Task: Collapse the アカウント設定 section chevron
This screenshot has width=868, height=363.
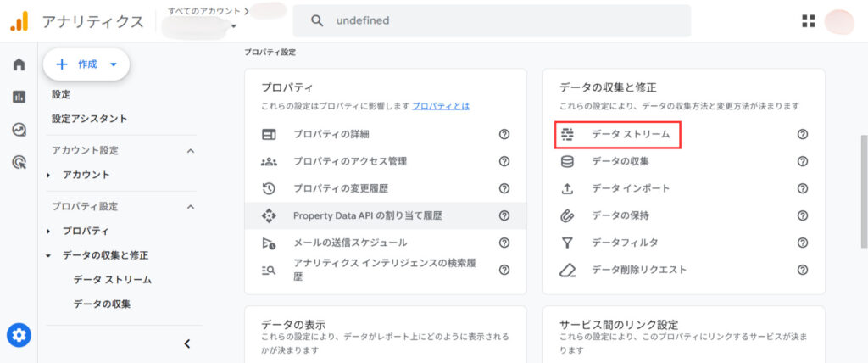Action: point(191,151)
